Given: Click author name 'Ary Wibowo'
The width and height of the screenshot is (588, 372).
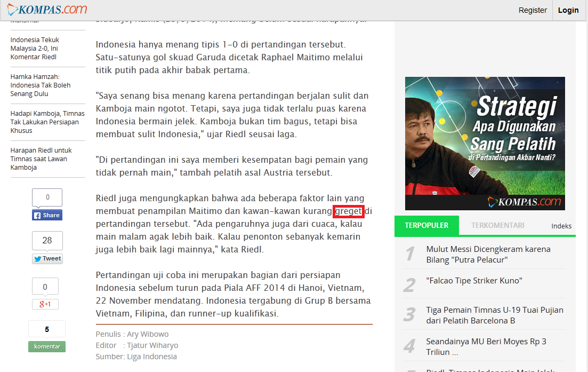Looking at the screenshot, I should coord(148,334).
